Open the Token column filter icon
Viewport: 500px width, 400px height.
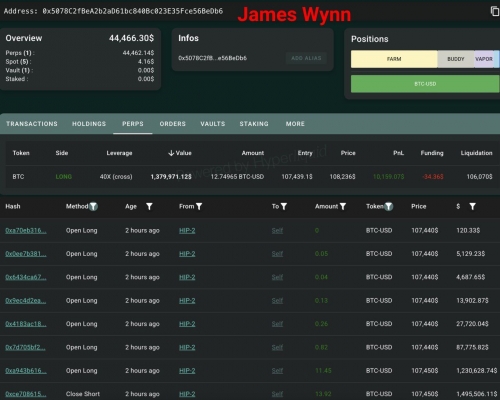point(389,207)
